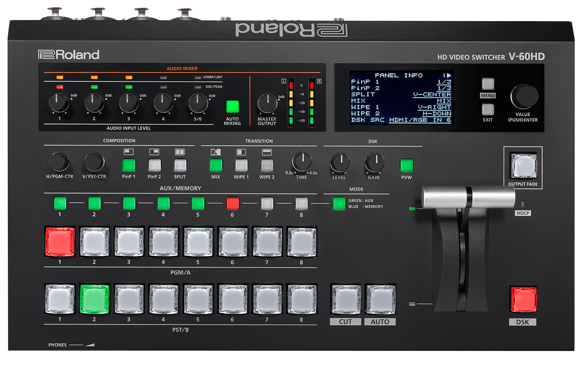Click the MASTER OUTPUT knob
The image size is (588, 365).
click(x=267, y=104)
